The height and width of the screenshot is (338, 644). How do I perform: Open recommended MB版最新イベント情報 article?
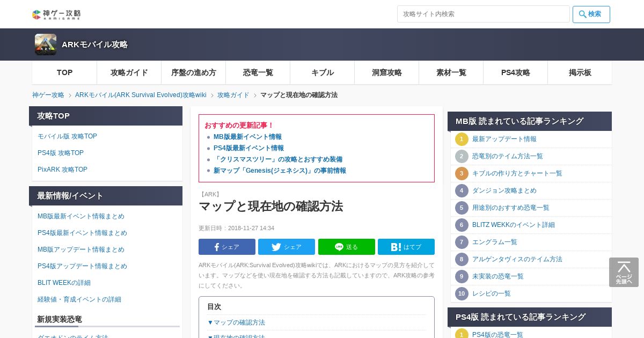tap(247, 137)
